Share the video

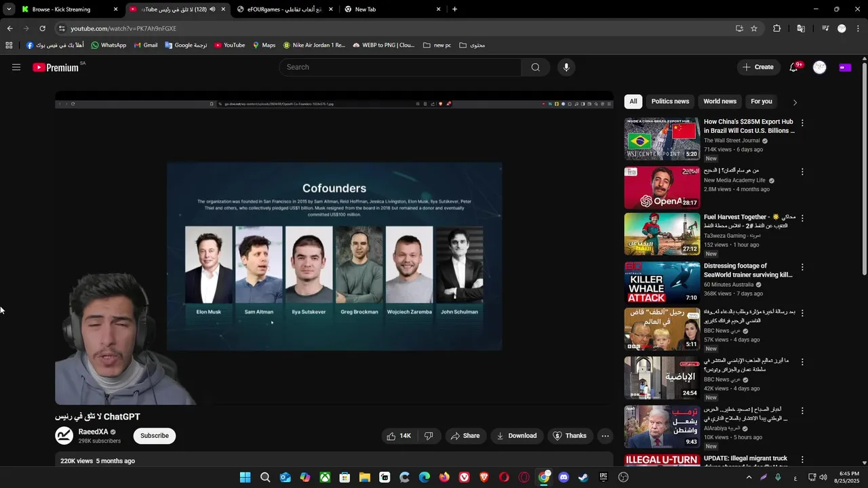pyautogui.click(x=465, y=436)
